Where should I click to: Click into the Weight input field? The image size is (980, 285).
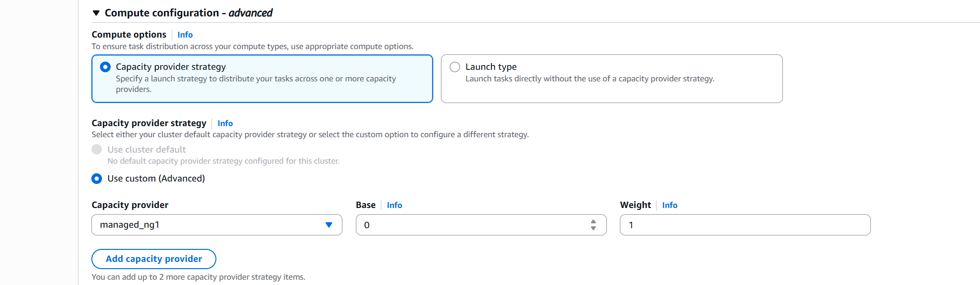(x=745, y=225)
